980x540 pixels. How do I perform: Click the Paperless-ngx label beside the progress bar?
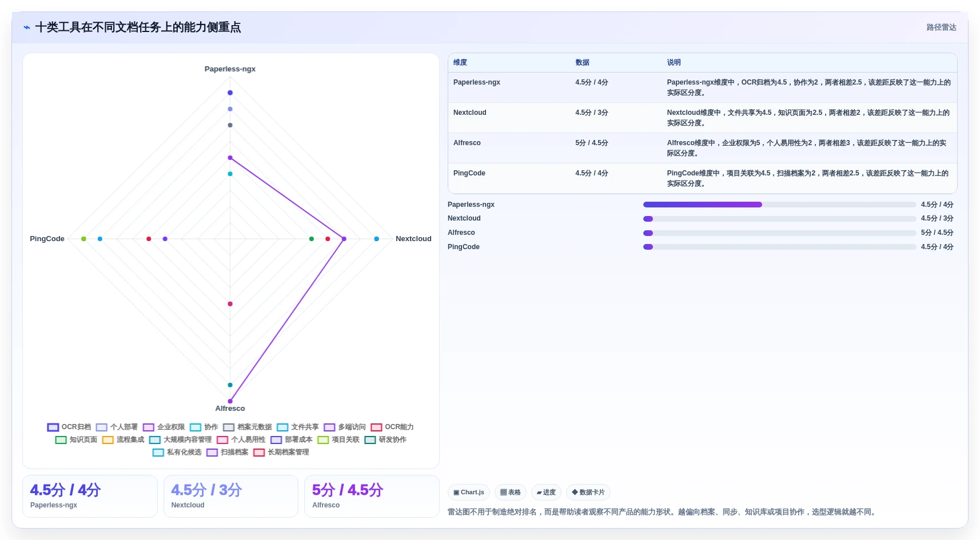click(x=471, y=205)
